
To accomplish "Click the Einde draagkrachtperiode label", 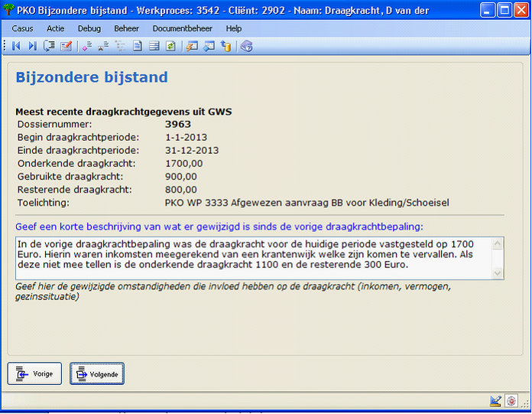I will pos(79,151).
